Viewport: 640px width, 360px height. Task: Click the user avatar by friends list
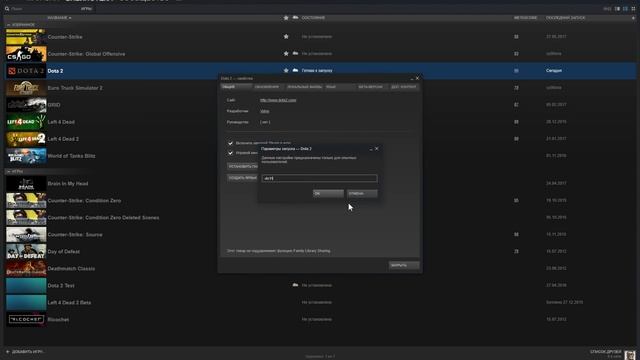(630, 354)
